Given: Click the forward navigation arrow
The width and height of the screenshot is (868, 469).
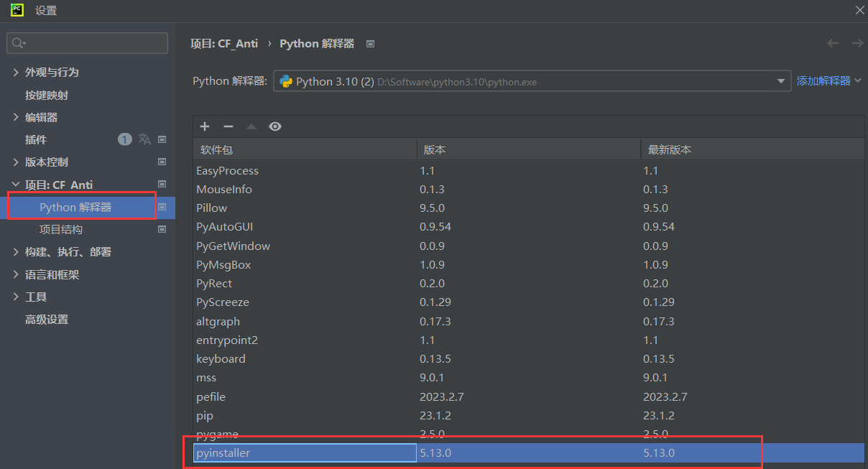Looking at the screenshot, I should pos(857,43).
